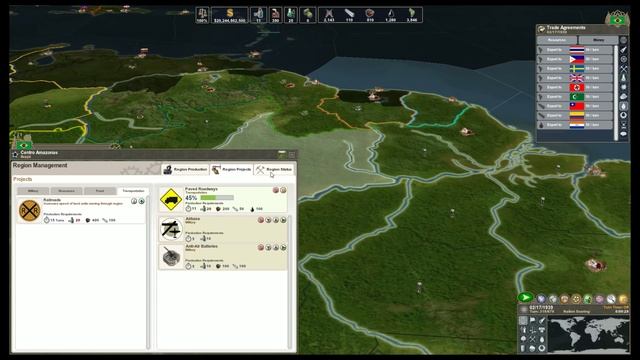
Task: Select the trade agreement with Philippines flag
Action: click(575, 59)
